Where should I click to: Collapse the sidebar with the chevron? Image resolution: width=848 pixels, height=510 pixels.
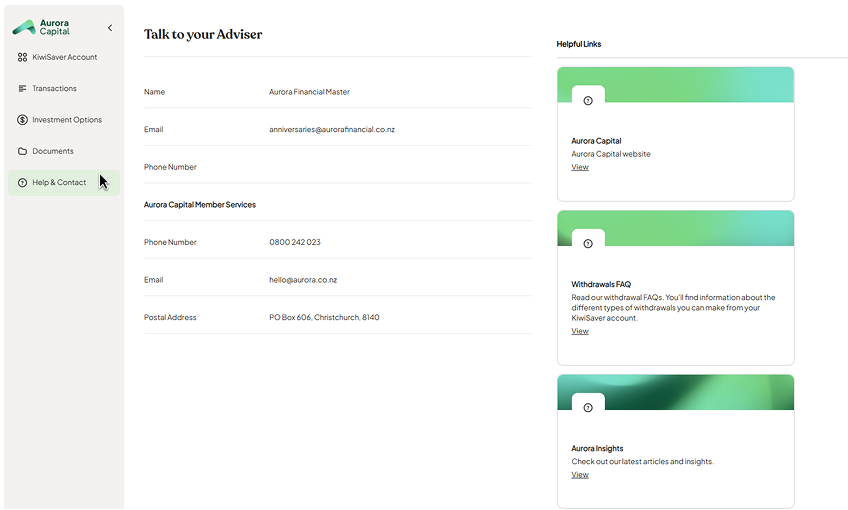[x=110, y=28]
